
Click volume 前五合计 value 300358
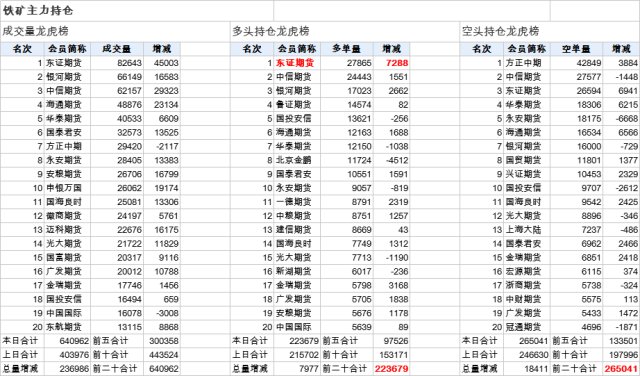coord(164,340)
